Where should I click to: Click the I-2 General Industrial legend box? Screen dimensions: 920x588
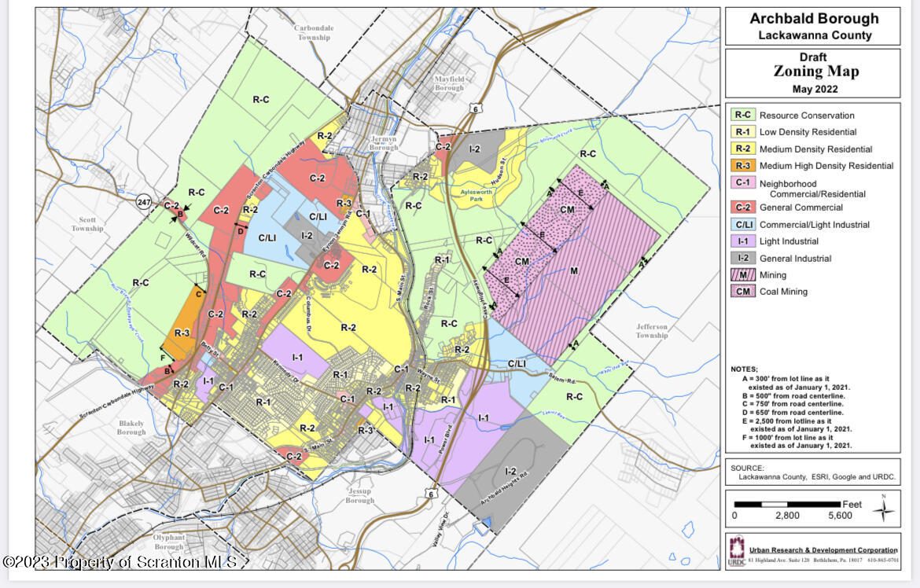click(742, 258)
